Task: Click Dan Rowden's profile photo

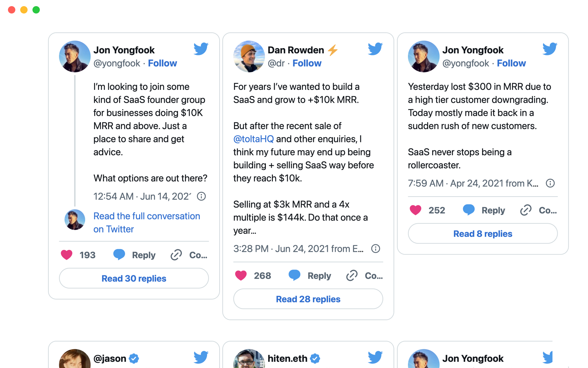Action: point(249,56)
